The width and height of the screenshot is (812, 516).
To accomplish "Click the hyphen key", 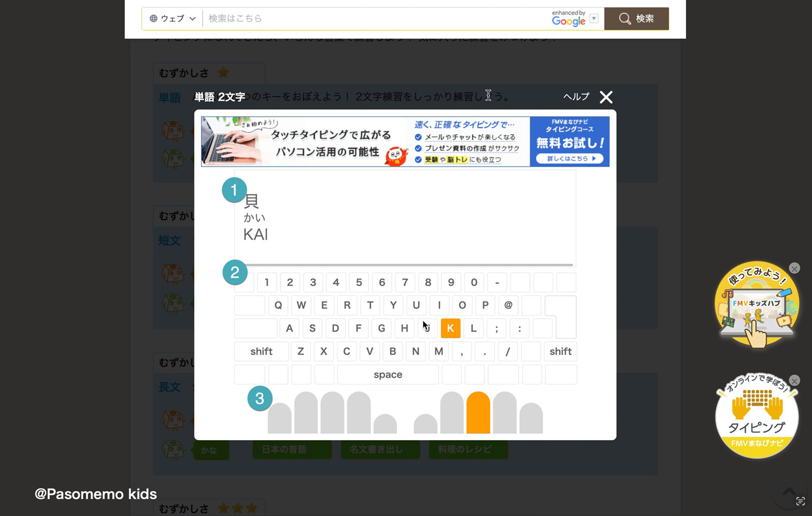I will click(x=497, y=282).
